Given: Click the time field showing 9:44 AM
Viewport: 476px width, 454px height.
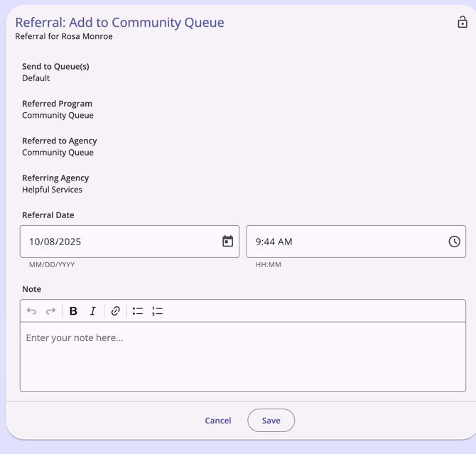Looking at the screenshot, I should pos(341,242).
